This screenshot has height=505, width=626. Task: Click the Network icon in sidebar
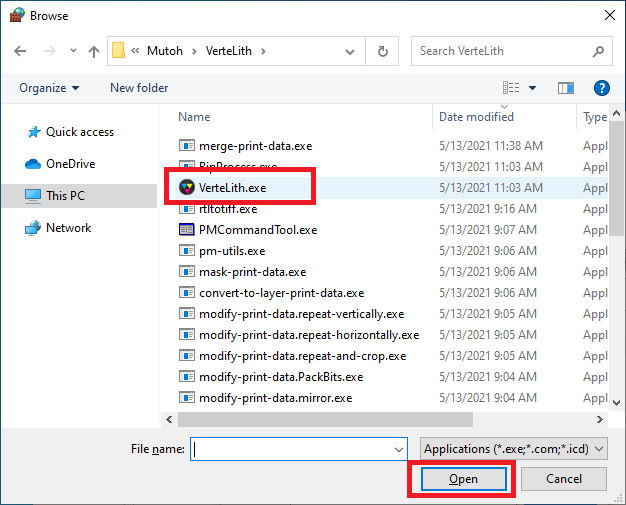pos(33,228)
